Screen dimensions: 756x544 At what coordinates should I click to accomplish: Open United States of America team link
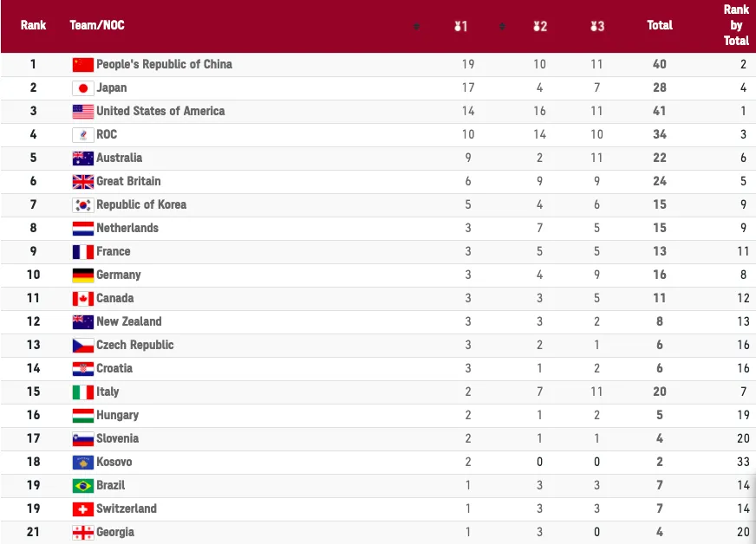160,111
